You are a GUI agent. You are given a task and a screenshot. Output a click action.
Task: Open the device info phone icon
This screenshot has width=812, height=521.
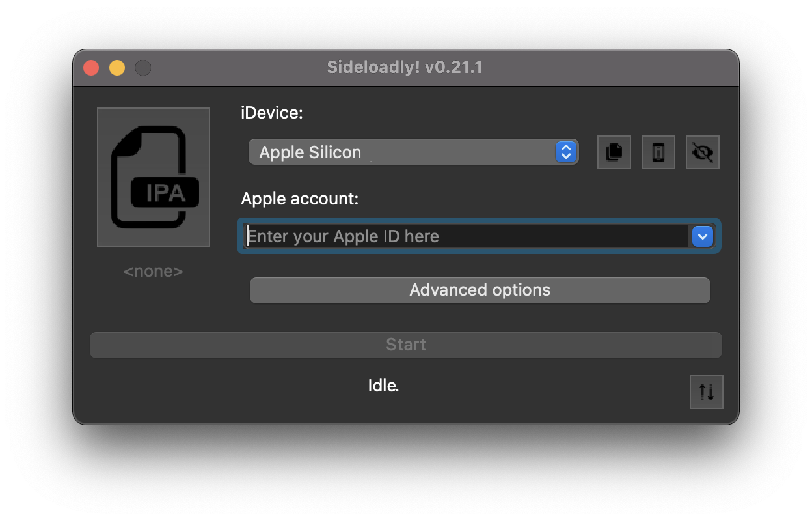pos(658,152)
